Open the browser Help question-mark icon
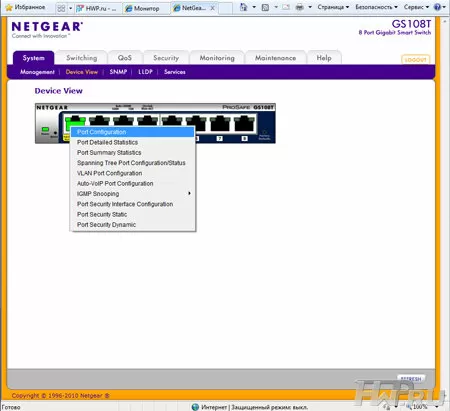 click(437, 7)
